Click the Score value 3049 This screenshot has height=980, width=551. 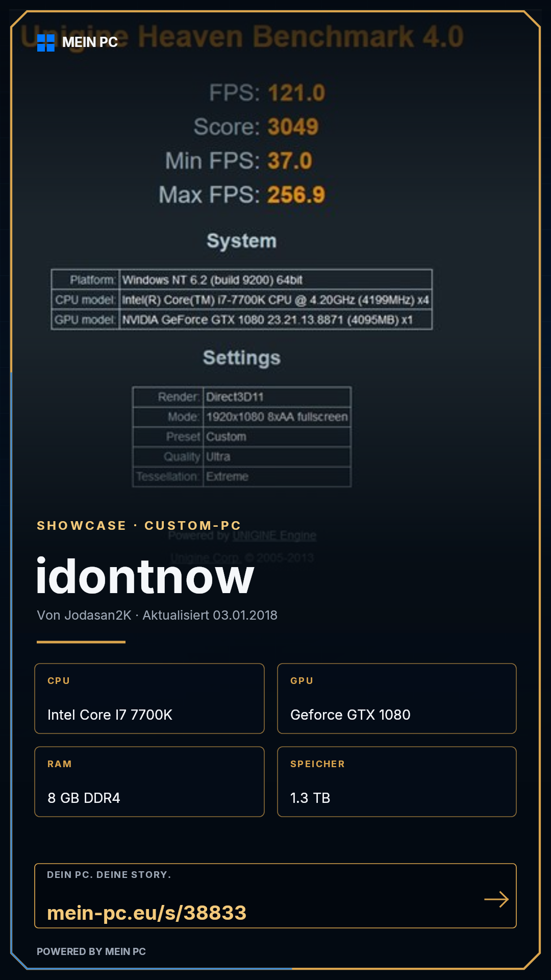point(293,127)
